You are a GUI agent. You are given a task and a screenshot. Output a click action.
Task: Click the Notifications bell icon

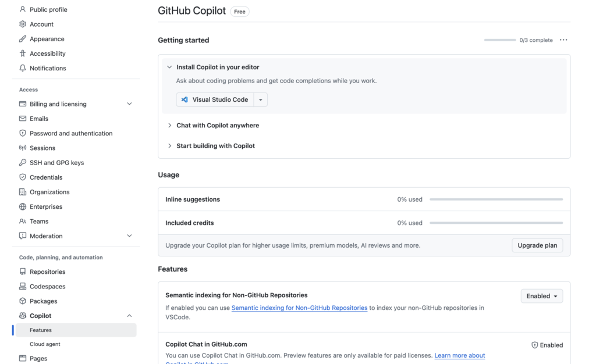(x=23, y=68)
